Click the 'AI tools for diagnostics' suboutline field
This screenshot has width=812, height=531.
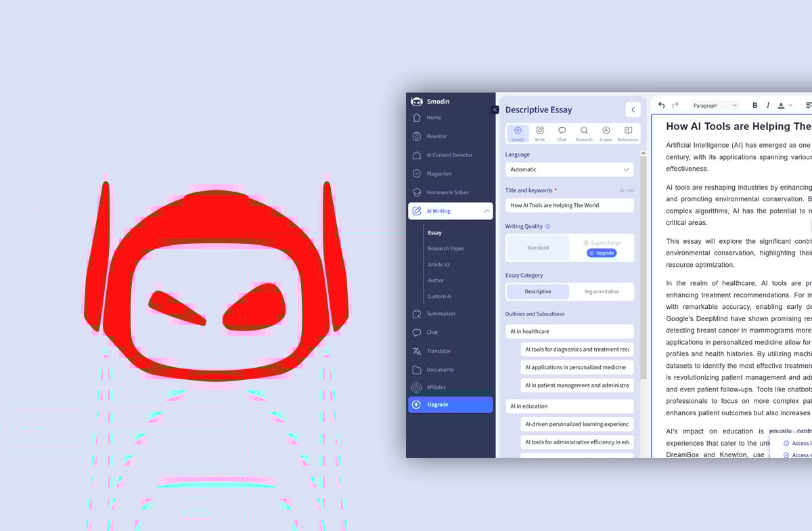577,349
